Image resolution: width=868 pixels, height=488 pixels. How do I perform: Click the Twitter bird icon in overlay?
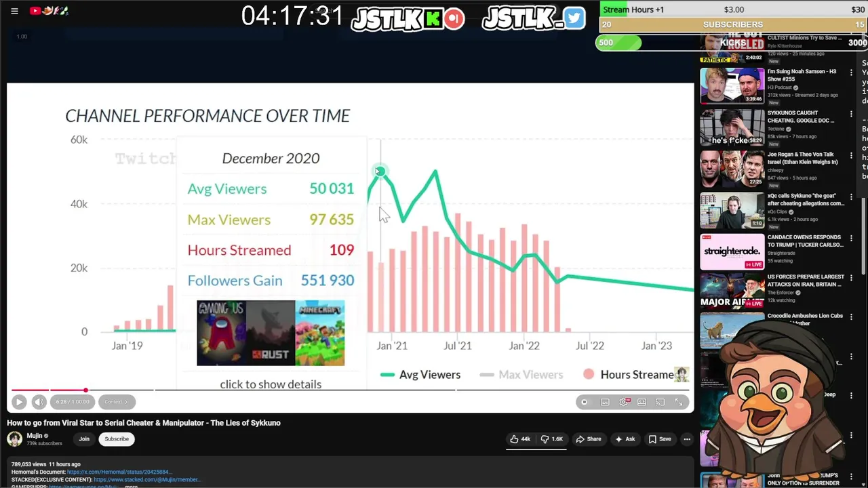(574, 18)
